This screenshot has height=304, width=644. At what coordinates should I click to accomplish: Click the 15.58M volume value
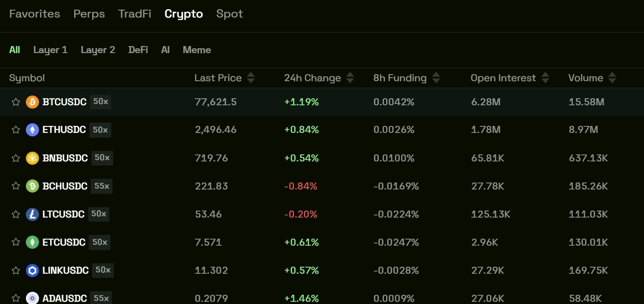coord(586,102)
